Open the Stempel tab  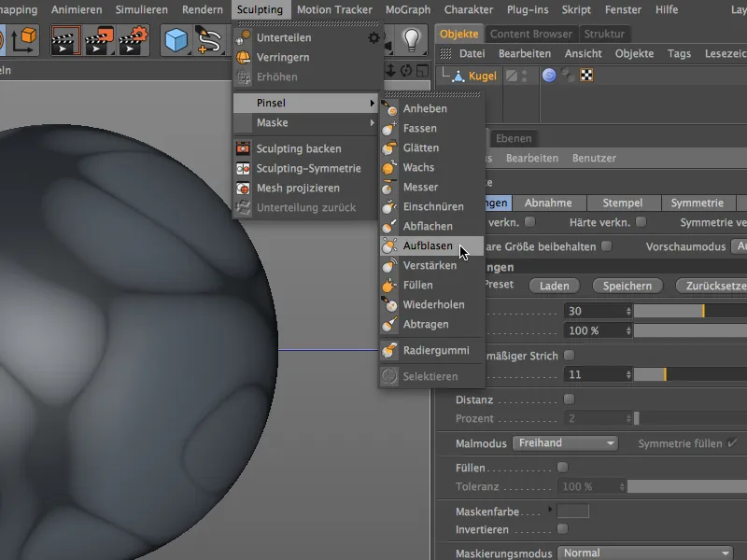pyautogui.click(x=622, y=203)
